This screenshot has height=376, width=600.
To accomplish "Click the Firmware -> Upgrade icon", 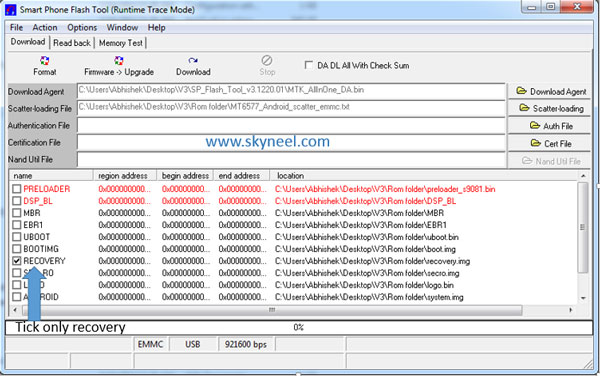I will (119, 60).
